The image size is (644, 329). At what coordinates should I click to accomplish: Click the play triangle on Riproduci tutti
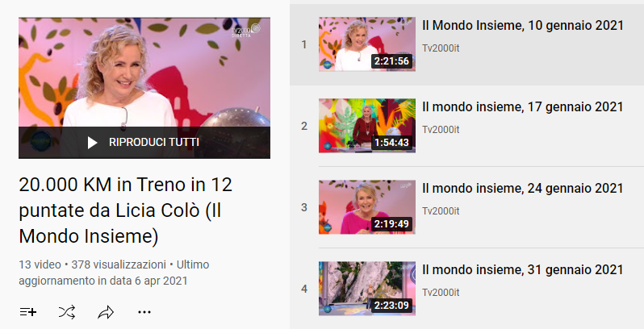tap(93, 143)
